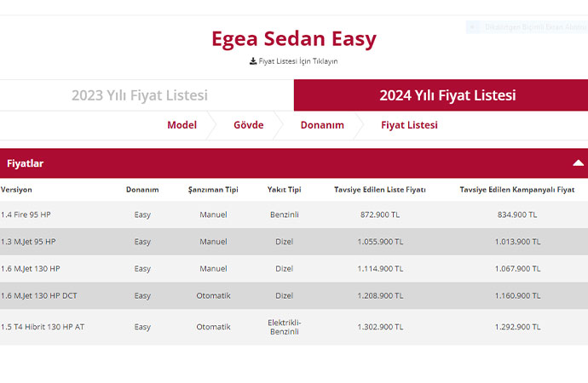Go to the Model step
The image size is (588, 383).
[182, 125]
